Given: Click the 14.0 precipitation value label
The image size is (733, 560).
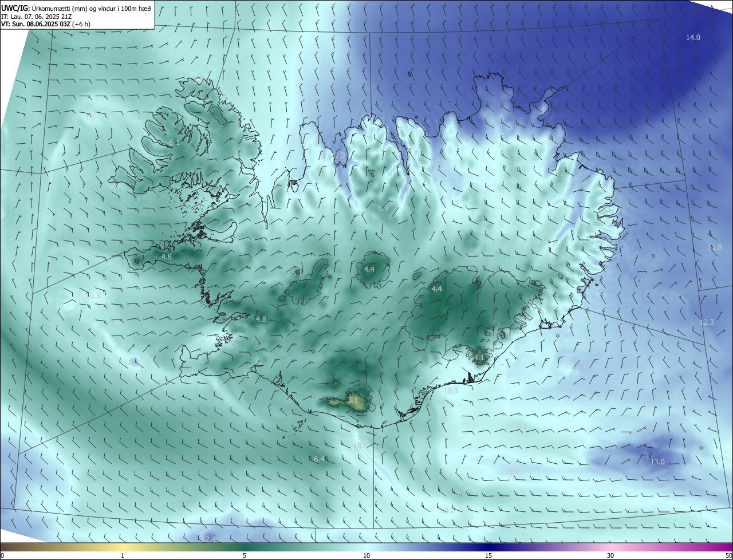Looking at the screenshot, I should point(693,38).
